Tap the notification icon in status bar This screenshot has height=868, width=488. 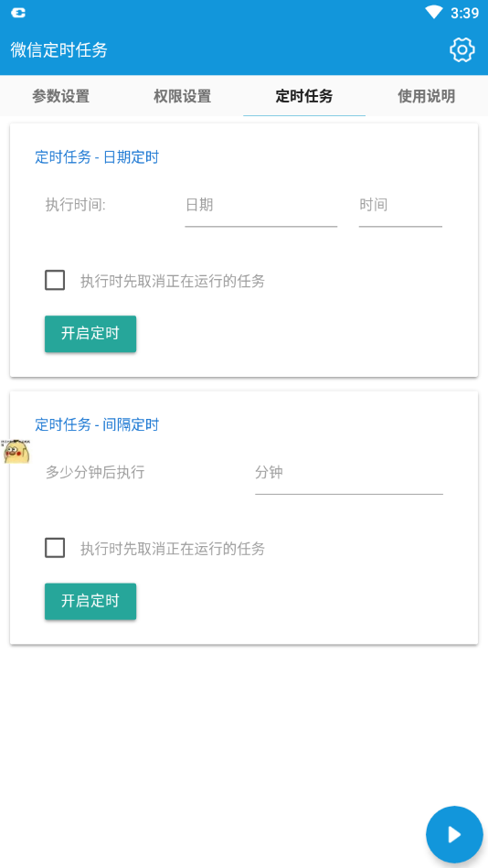(x=18, y=13)
